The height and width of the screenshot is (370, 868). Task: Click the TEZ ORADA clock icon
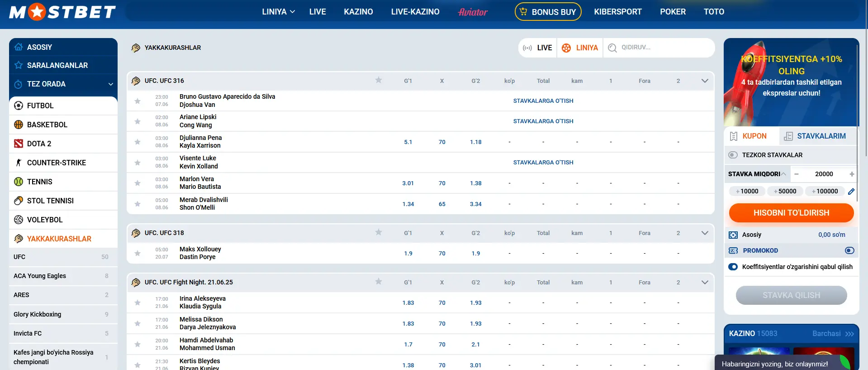(19, 84)
